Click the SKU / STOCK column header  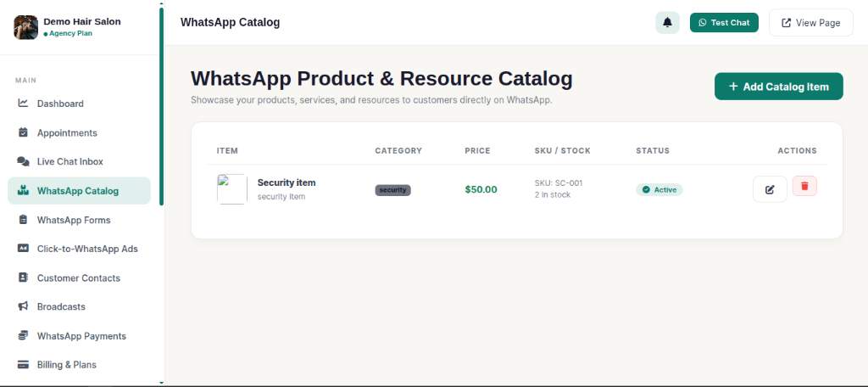pyautogui.click(x=563, y=151)
